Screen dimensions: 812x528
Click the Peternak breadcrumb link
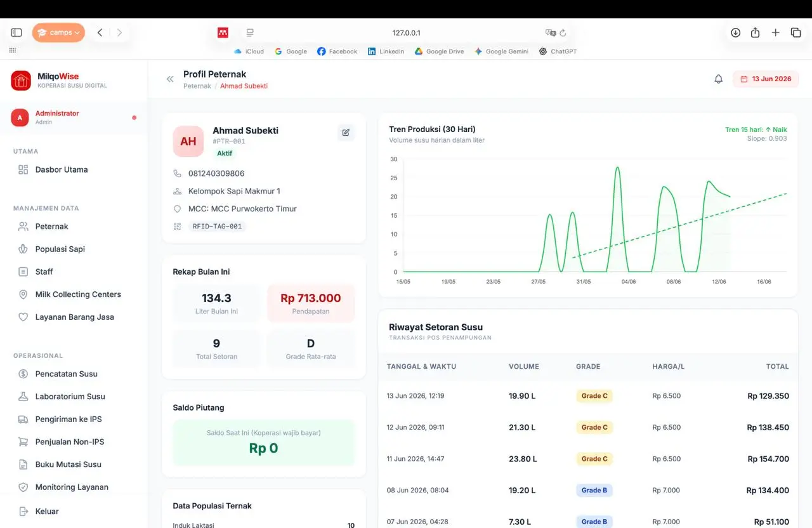(197, 86)
